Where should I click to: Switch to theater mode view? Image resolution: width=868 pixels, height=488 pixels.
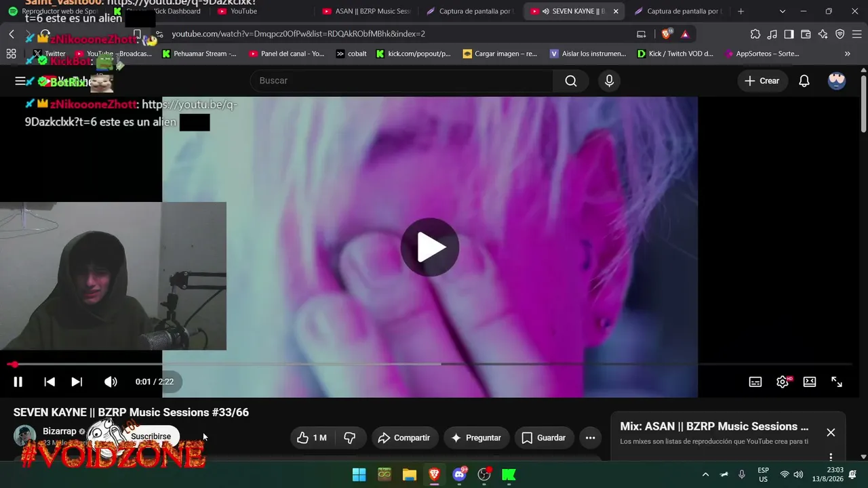810,382
